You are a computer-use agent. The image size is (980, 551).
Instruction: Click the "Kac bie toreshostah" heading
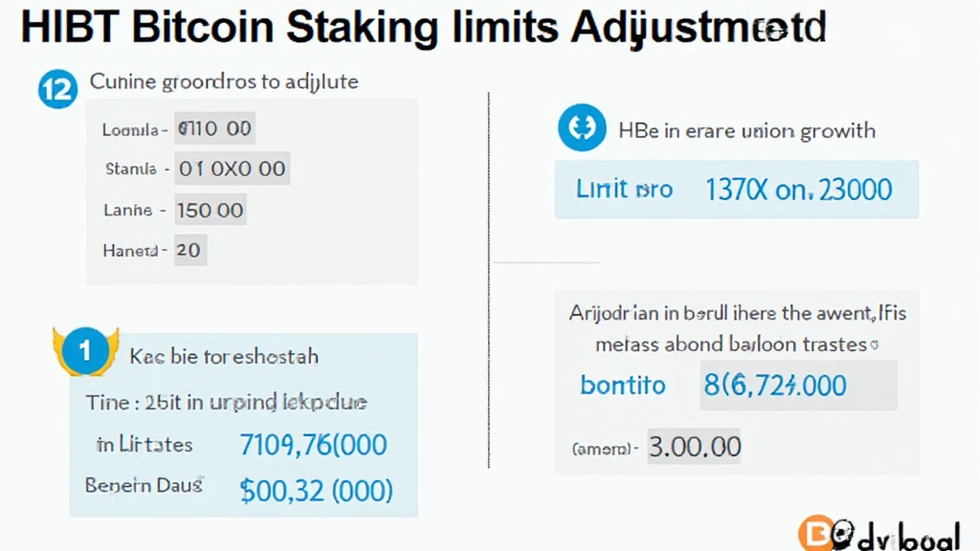[x=223, y=357]
